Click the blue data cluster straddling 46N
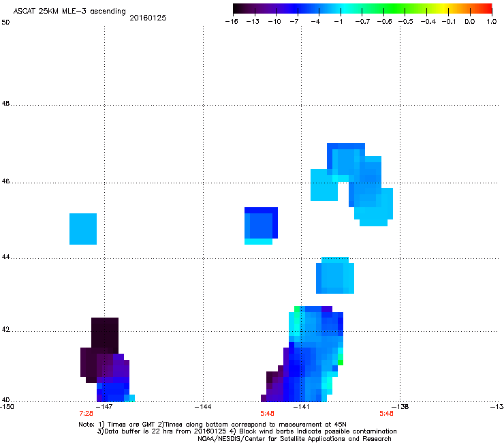The height and width of the screenshot is (443, 504). tap(351, 185)
